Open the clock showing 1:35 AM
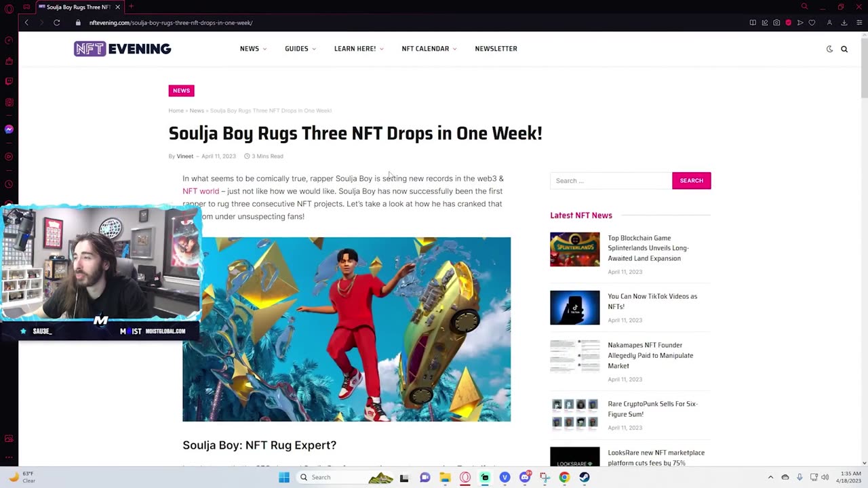Screen dimensions: 868x488 click(850, 477)
